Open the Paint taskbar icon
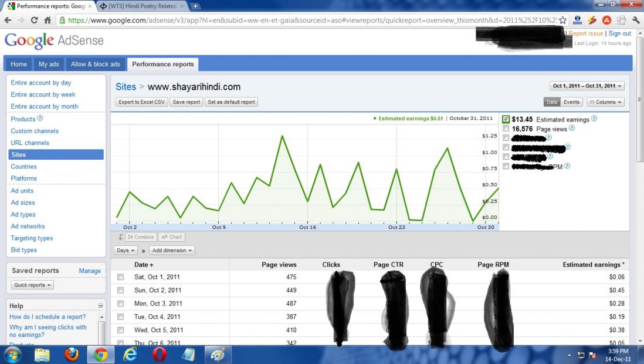The image size is (644, 364). click(x=218, y=355)
